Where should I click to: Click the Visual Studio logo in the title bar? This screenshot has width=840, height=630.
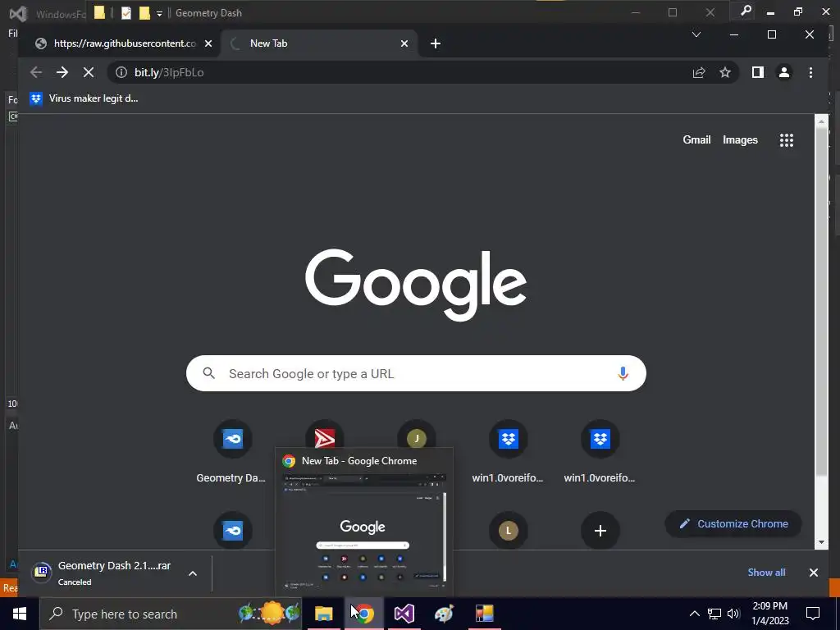tap(17, 13)
